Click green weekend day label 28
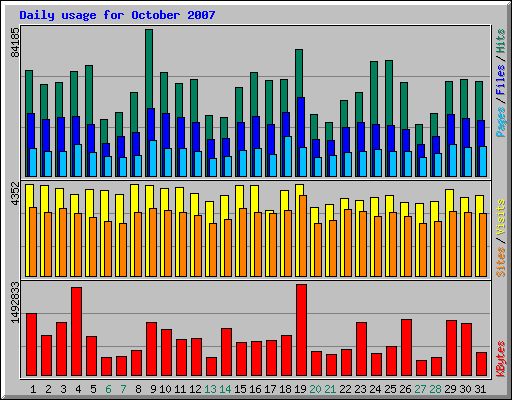512x400 pixels. (x=435, y=389)
